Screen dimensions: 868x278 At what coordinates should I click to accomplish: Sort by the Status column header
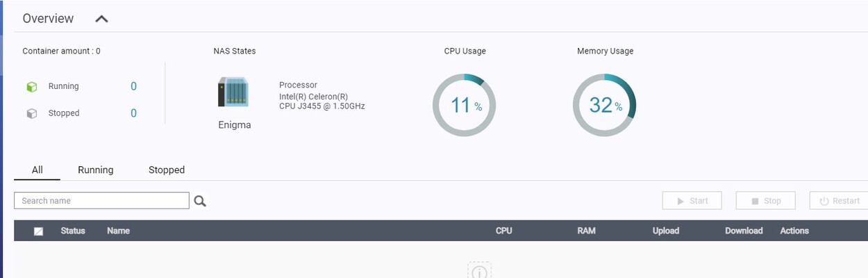[x=73, y=231]
